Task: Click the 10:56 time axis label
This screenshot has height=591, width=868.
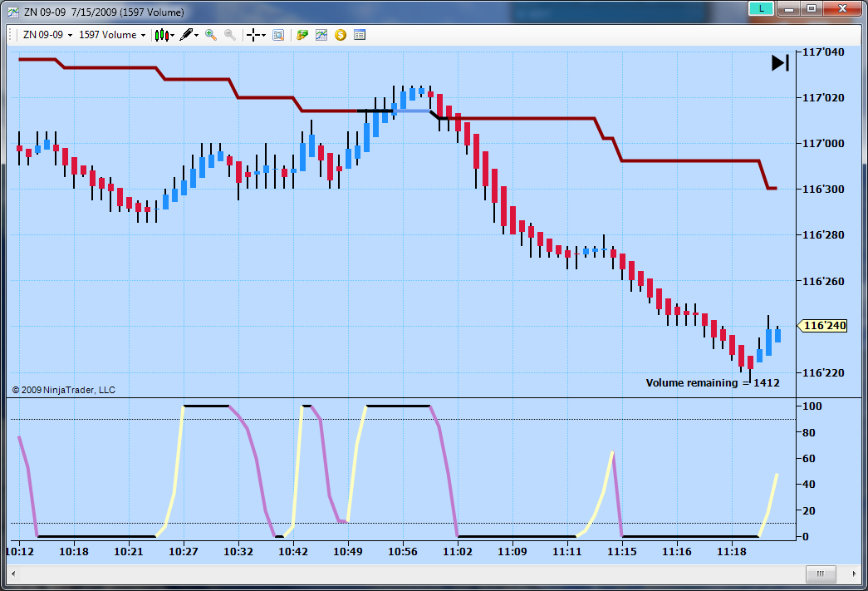Action: (403, 552)
